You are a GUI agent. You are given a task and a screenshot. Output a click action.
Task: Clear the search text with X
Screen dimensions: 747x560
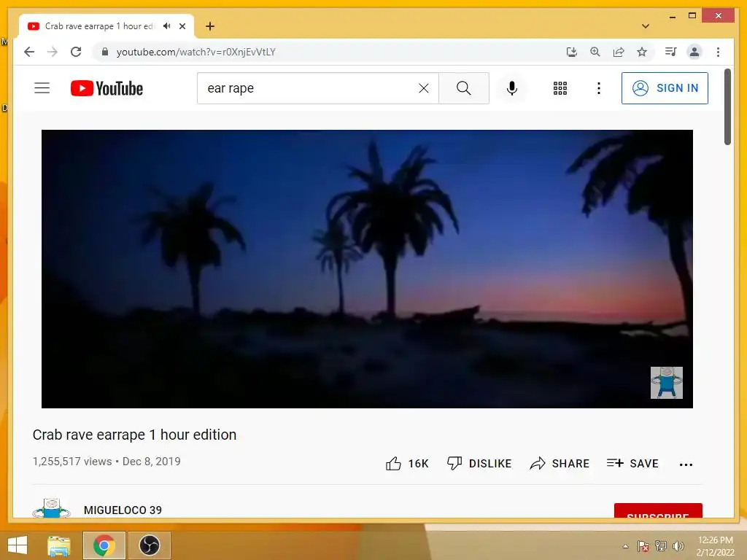point(424,88)
